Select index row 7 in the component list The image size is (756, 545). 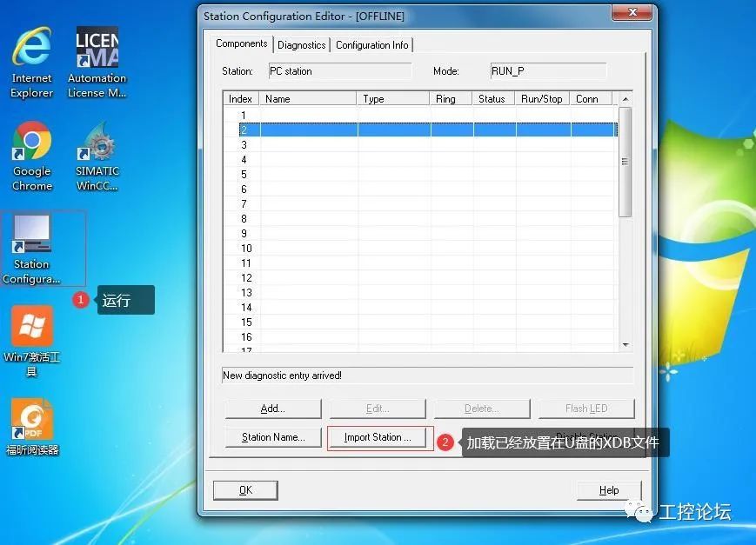coord(420,204)
